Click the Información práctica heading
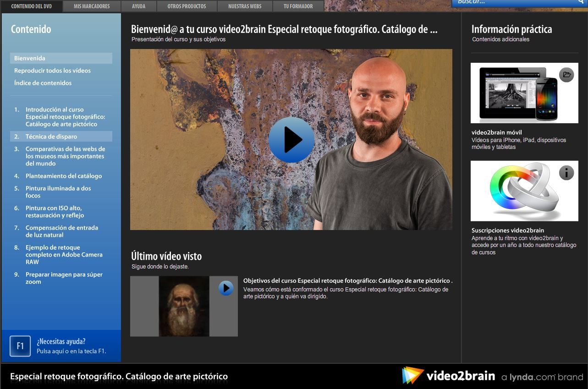Image resolution: width=588 pixels, height=389 pixels. (512, 29)
